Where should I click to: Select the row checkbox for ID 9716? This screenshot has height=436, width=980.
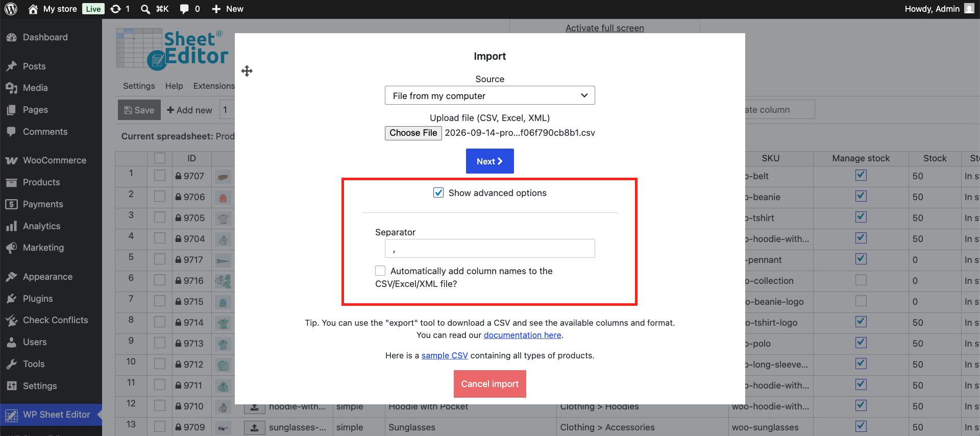click(160, 280)
